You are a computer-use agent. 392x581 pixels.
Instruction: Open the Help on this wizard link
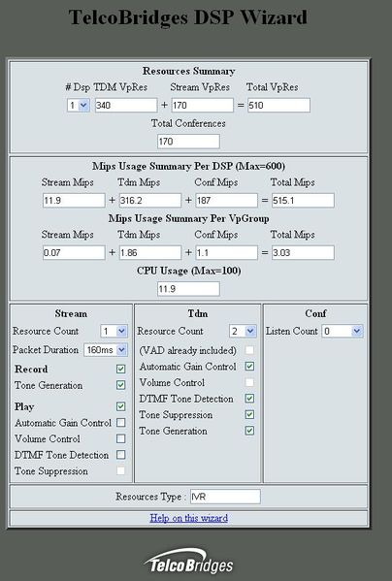coord(188,518)
